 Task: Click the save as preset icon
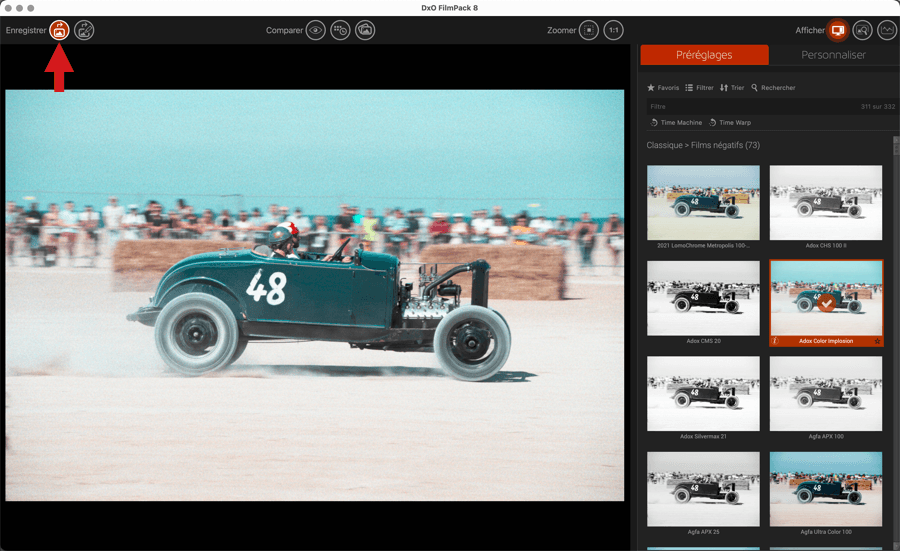click(x=85, y=31)
